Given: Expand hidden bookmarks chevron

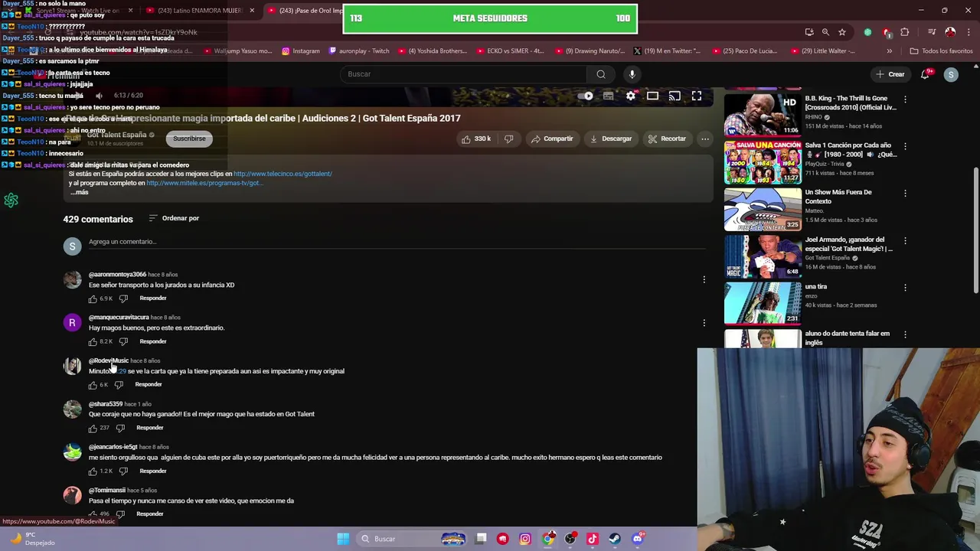Looking at the screenshot, I should coord(889,51).
